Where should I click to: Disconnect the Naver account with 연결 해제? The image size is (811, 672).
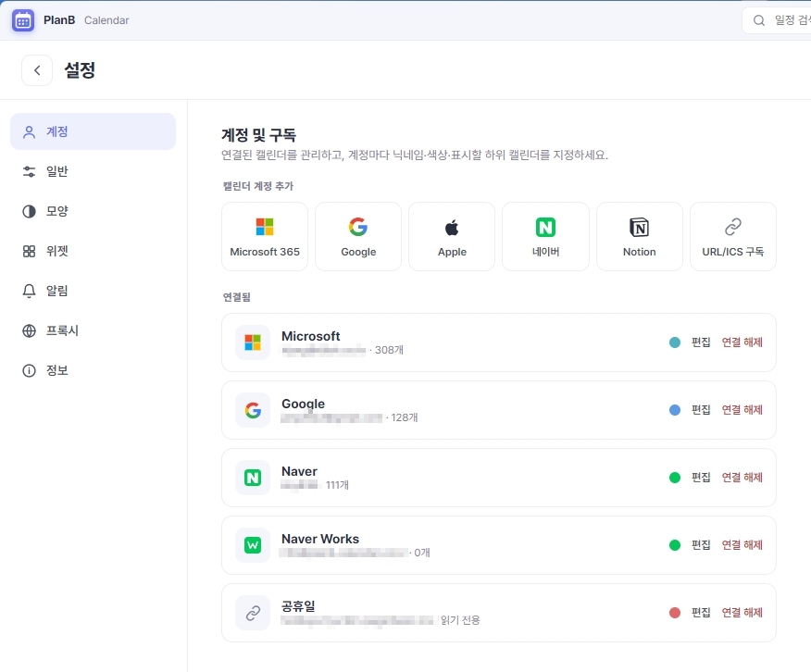742,478
